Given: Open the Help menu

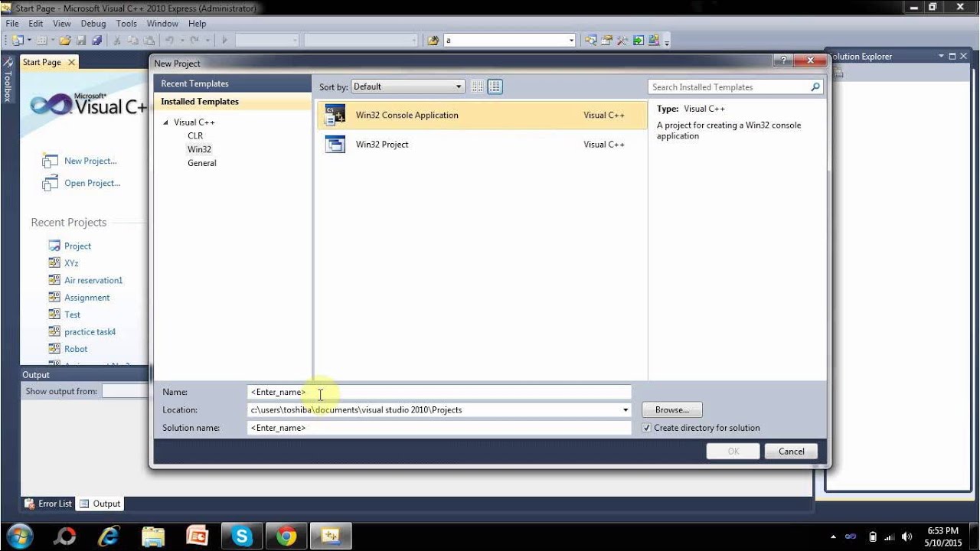Looking at the screenshot, I should tap(198, 24).
